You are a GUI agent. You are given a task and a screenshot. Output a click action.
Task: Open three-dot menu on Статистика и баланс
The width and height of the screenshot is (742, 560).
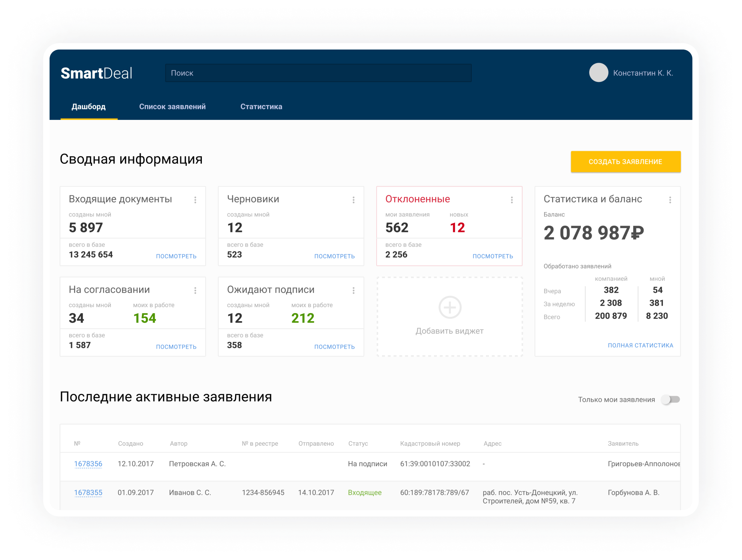point(670,200)
